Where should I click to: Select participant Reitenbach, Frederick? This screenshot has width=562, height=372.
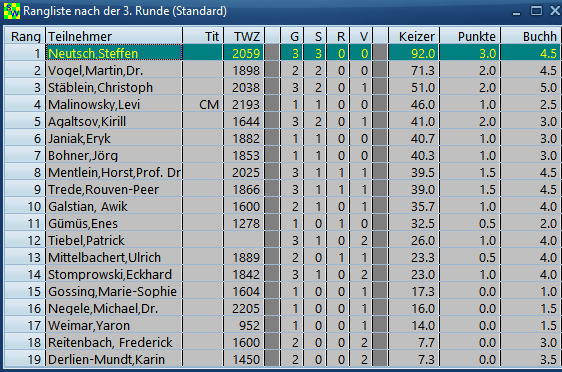tap(114, 343)
